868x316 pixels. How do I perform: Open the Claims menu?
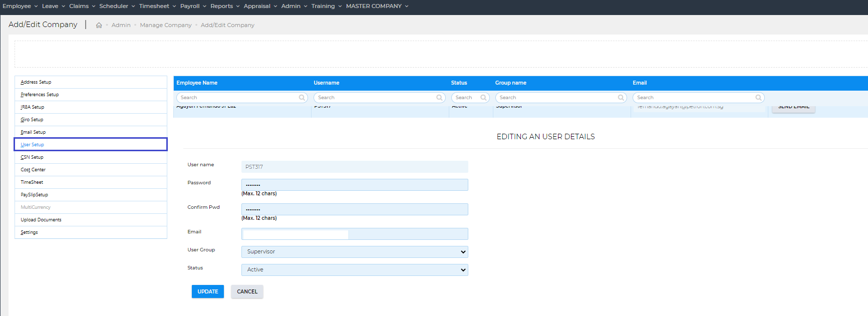(82, 6)
